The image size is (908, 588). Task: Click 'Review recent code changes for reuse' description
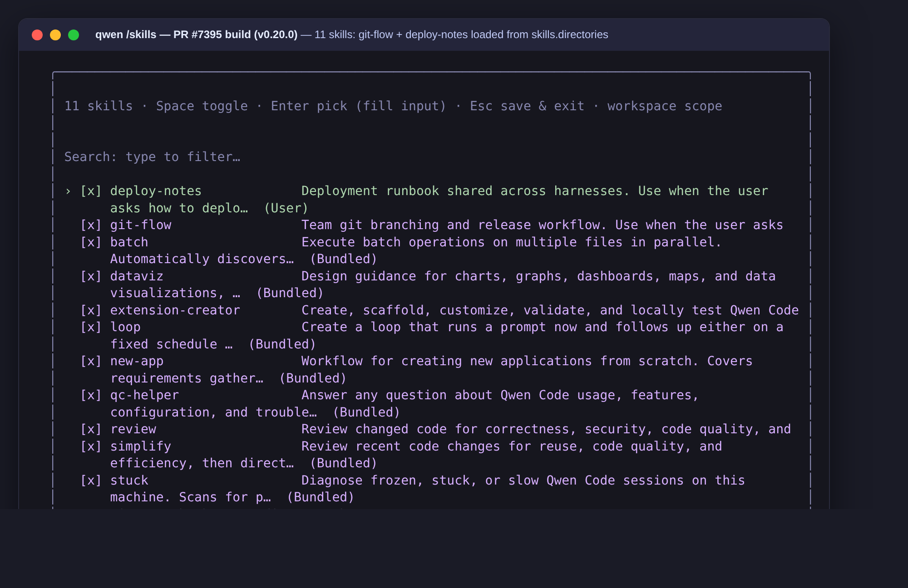tap(443, 446)
